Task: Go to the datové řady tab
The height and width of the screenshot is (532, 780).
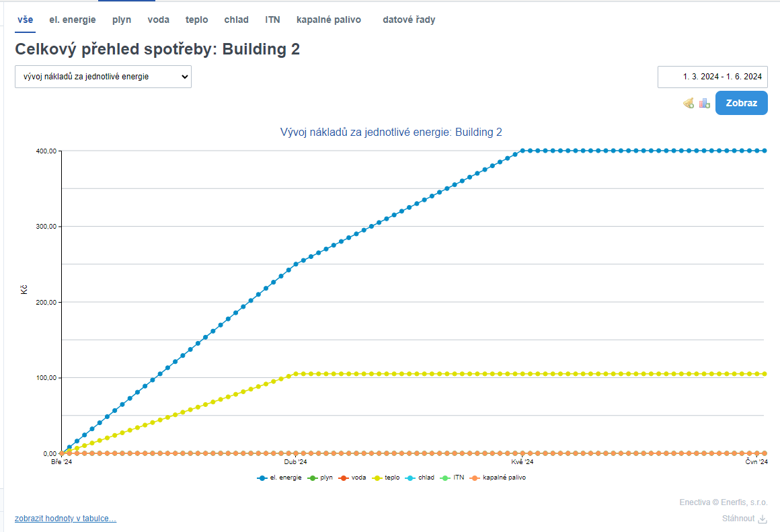Action: click(x=409, y=20)
